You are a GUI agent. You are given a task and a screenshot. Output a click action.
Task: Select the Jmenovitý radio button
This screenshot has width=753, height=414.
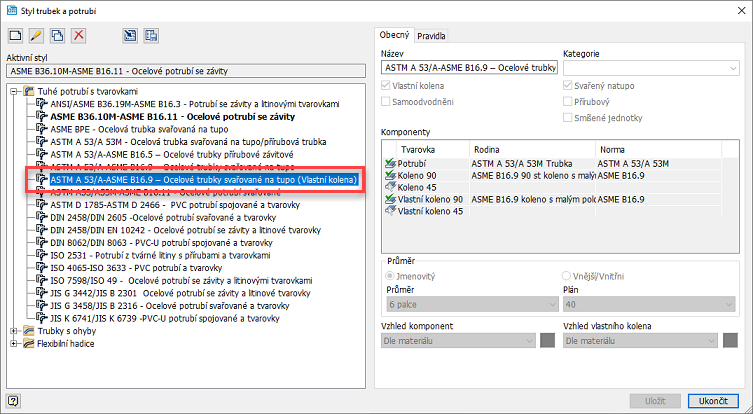(x=389, y=276)
